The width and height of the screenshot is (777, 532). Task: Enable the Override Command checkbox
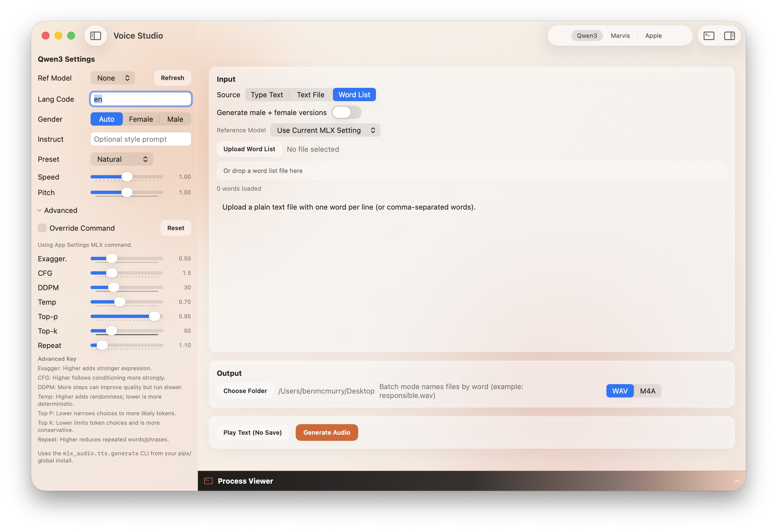[42, 228]
